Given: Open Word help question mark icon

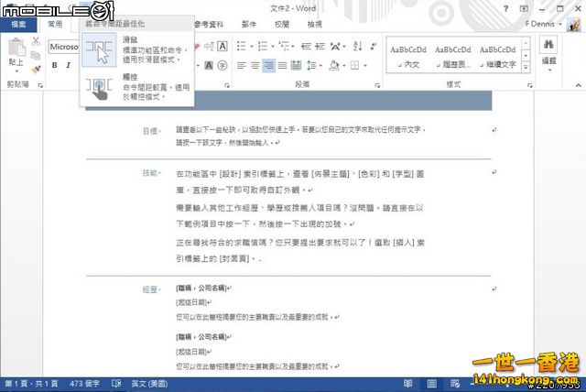Looking at the screenshot, I should click(x=508, y=7).
